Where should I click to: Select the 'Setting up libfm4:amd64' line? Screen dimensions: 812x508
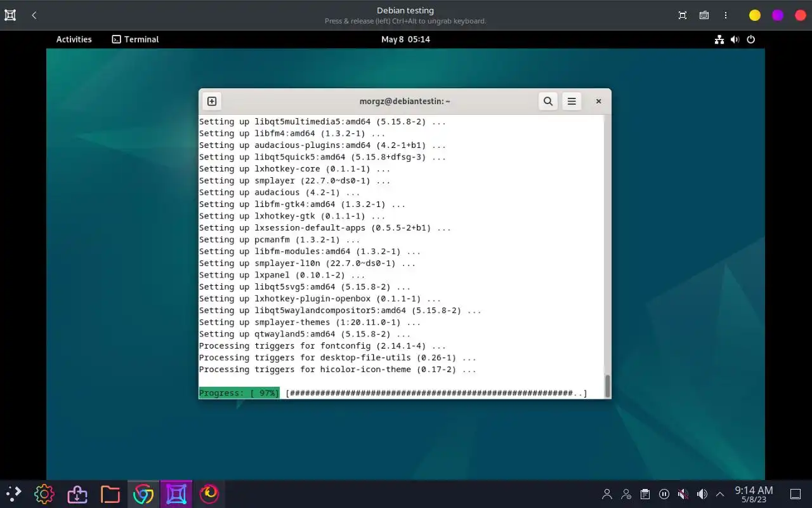292,133
